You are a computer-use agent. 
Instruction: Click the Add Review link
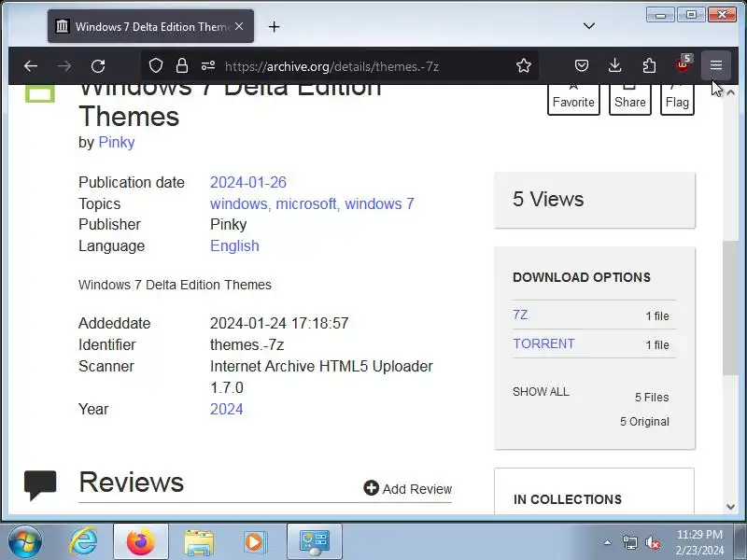408,488
